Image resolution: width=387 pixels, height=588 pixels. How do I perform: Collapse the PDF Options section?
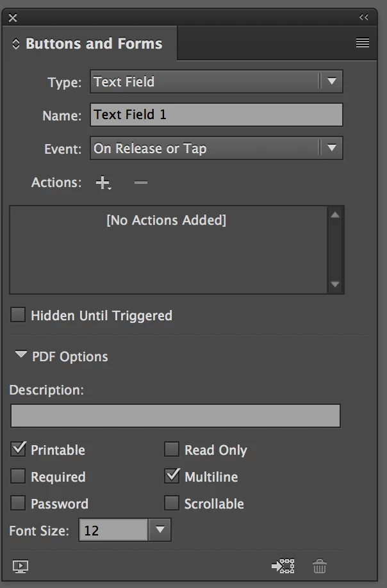coord(21,354)
